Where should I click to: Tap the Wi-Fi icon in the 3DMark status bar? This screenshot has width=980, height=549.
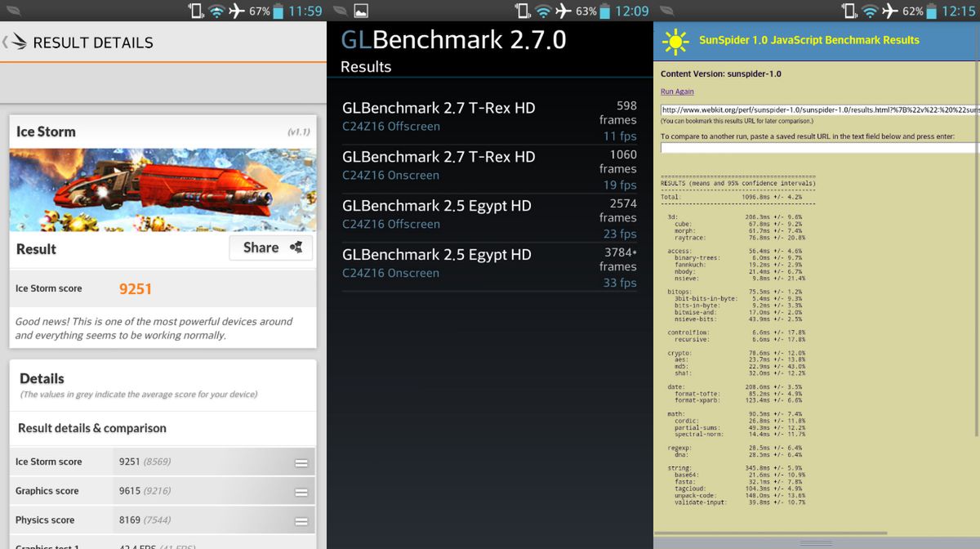(x=216, y=11)
